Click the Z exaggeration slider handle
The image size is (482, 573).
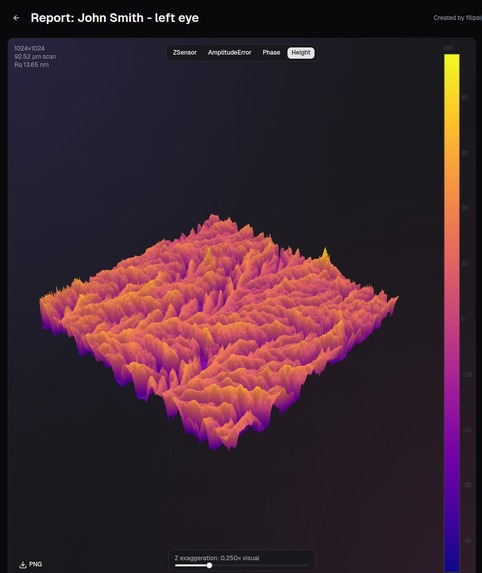pyautogui.click(x=209, y=565)
